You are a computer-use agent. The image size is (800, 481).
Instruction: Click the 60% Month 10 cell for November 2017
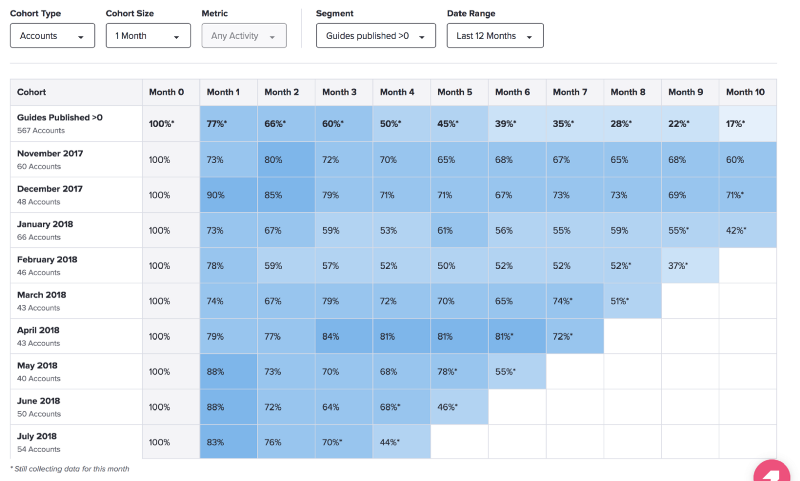pos(748,159)
